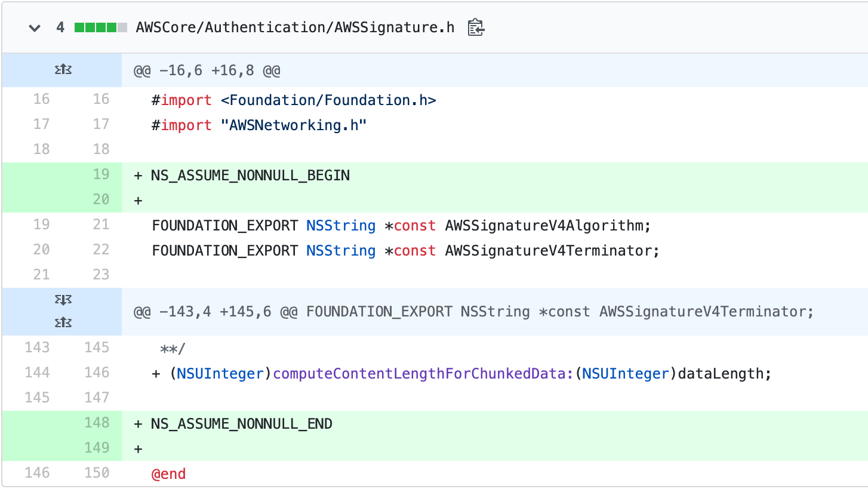This screenshot has height=492, width=868.
Task: Expand down icon at the -143,4 hunk
Action: click(x=63, y=300)
